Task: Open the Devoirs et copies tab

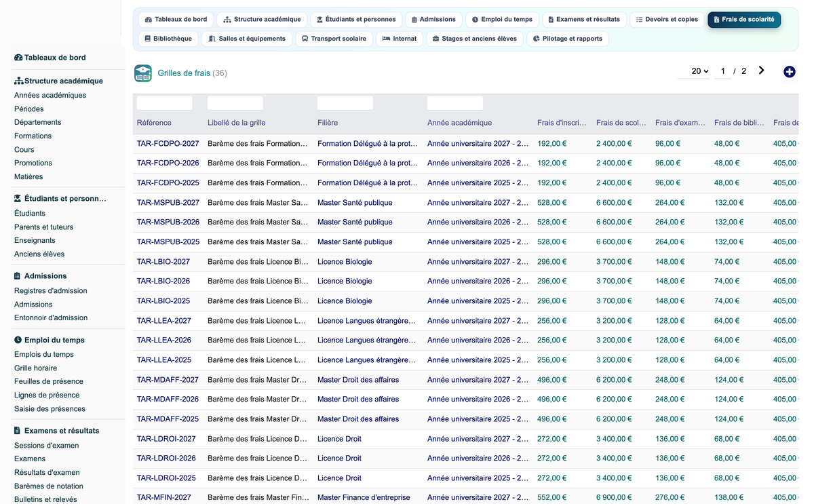Action: [x=667, y=19]
